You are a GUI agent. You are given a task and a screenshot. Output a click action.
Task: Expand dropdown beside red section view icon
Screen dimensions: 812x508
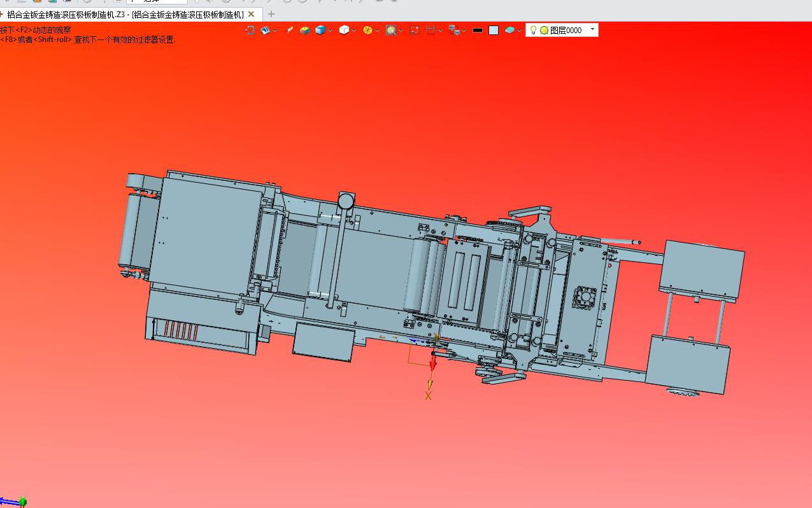[440, 31]
